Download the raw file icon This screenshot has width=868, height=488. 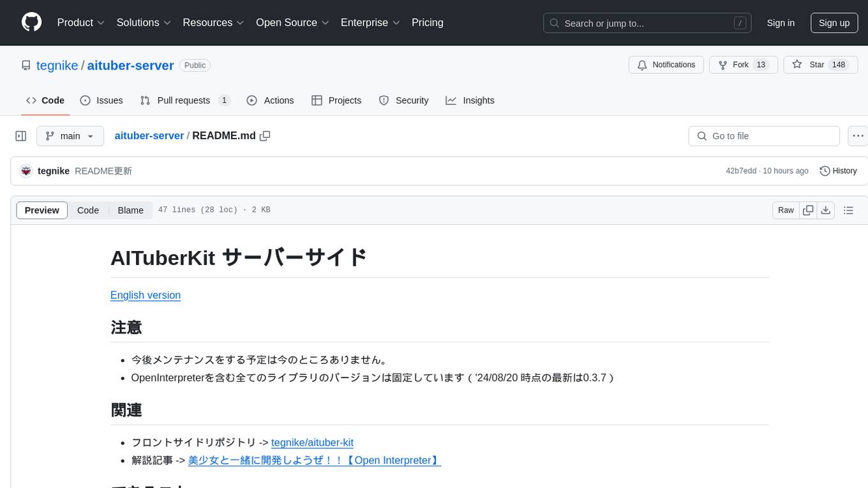pos(826,210)
